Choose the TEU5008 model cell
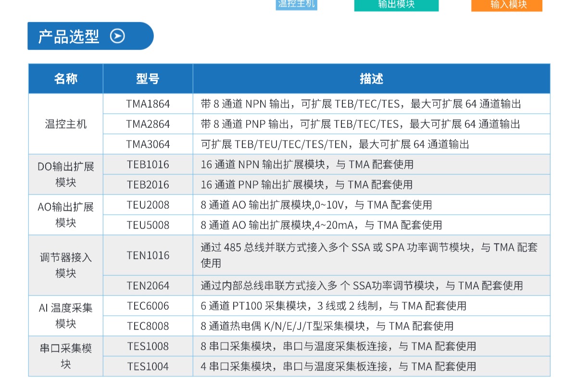 point(148,225)
